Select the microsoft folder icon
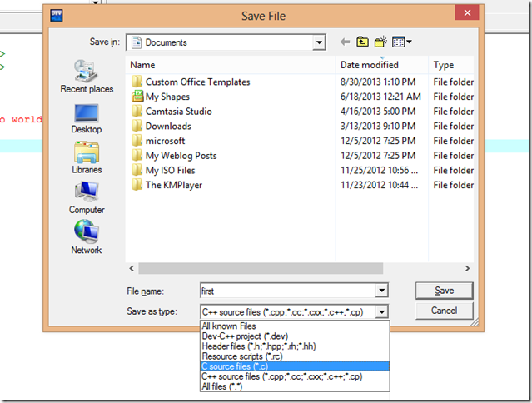The image size is (532, 403). (137, 141)
